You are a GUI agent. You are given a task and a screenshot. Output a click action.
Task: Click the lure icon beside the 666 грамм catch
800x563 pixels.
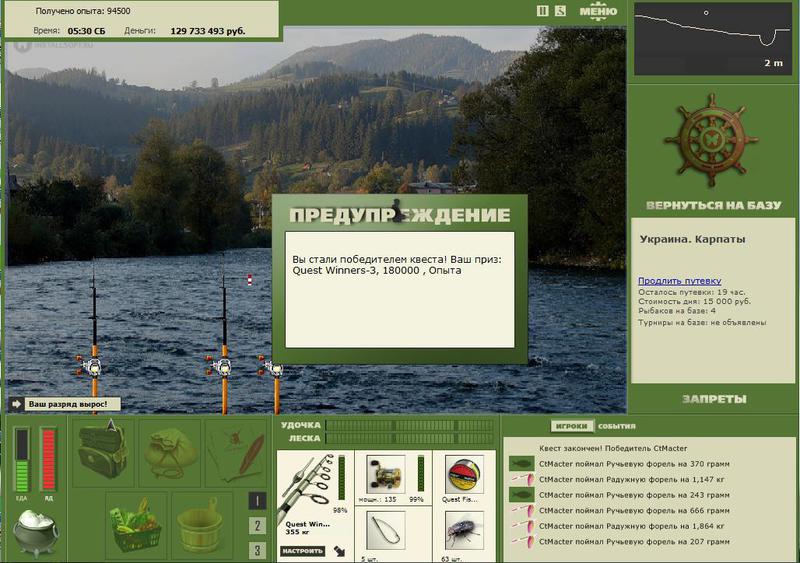(x=521, y=510)
